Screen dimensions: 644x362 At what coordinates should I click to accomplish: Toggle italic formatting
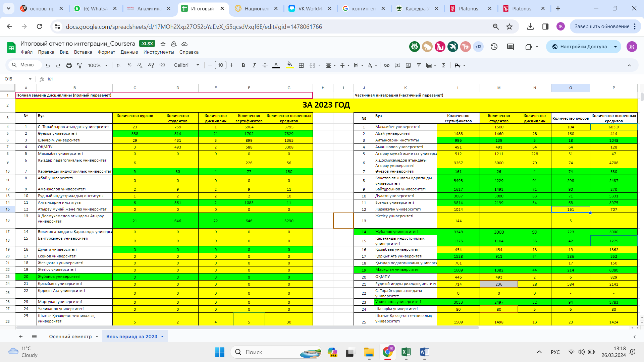click(254, 65)
